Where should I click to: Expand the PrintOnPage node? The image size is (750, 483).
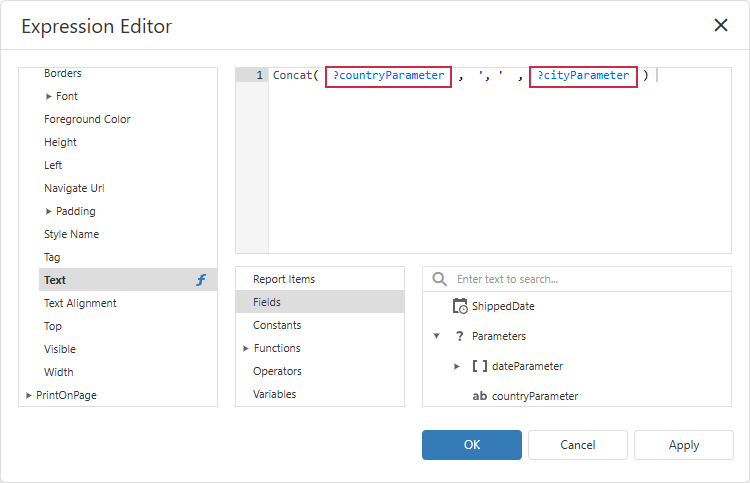[29, 395]
